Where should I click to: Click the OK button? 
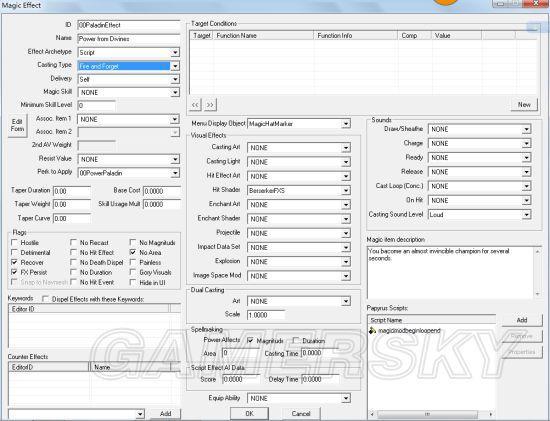click(x=249, y=414)
